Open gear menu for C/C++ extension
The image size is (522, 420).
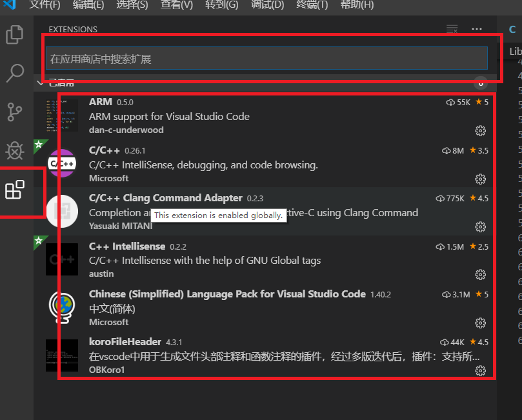pyautogui.click(x=480, y=179)
